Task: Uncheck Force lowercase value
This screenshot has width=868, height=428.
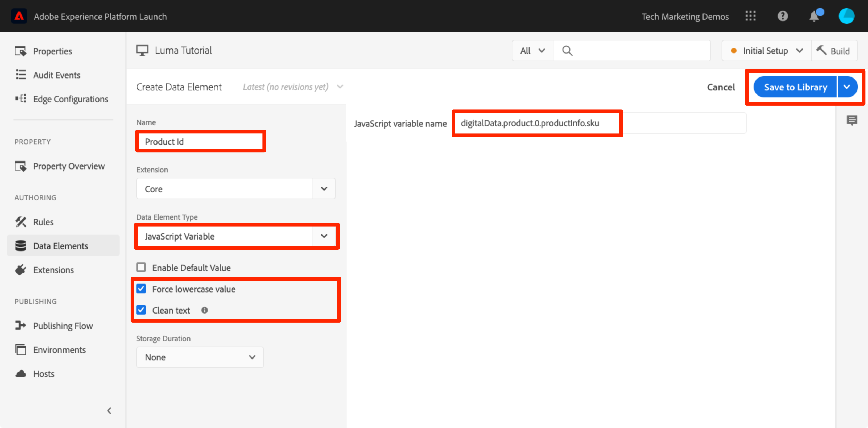Action: coord(141,289)
